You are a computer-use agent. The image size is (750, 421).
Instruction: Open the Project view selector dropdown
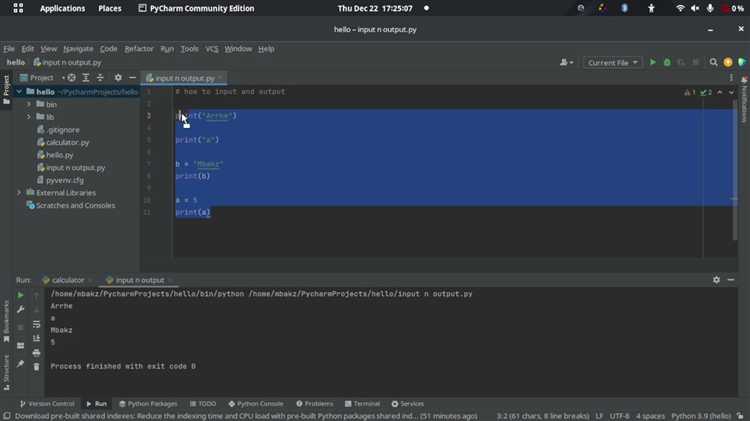pos(42,78)
